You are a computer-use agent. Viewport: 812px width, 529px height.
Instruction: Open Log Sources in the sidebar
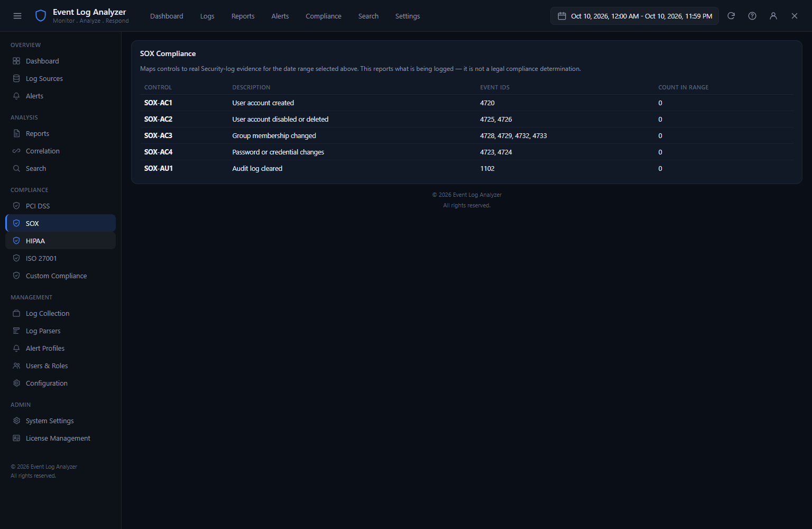point(60,78)
